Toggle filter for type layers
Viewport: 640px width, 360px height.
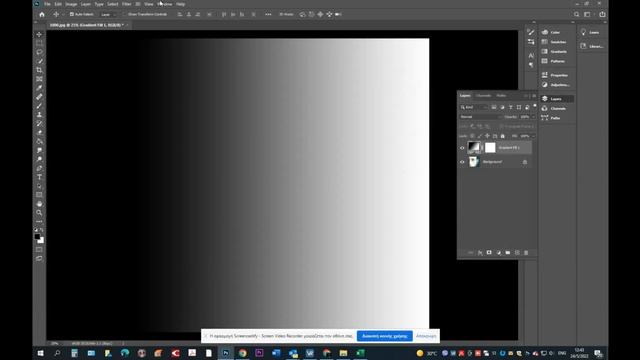point(510,107)
